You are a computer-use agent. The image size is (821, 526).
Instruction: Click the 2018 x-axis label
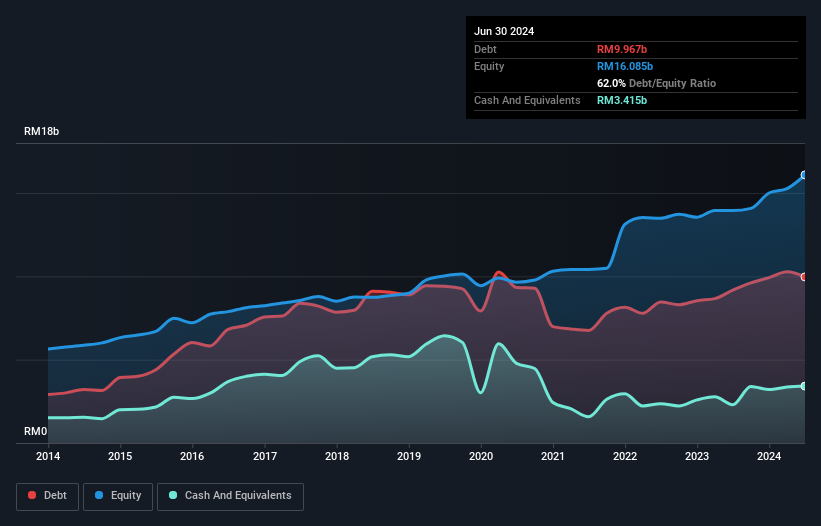(337, 457)
